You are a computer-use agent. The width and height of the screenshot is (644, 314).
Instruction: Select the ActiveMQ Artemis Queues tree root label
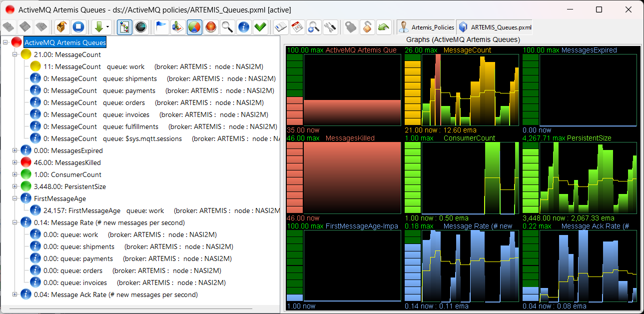65,42
